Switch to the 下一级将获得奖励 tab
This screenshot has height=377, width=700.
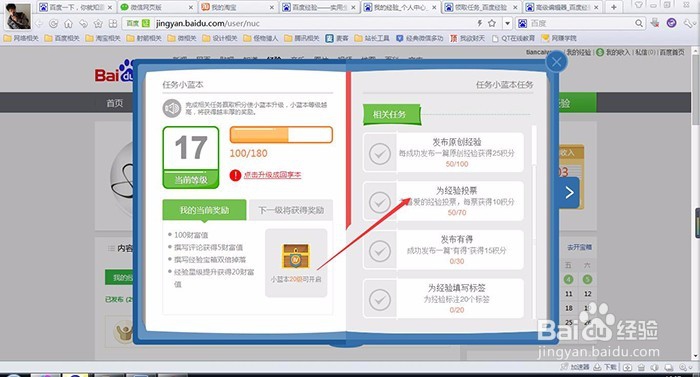291,210
